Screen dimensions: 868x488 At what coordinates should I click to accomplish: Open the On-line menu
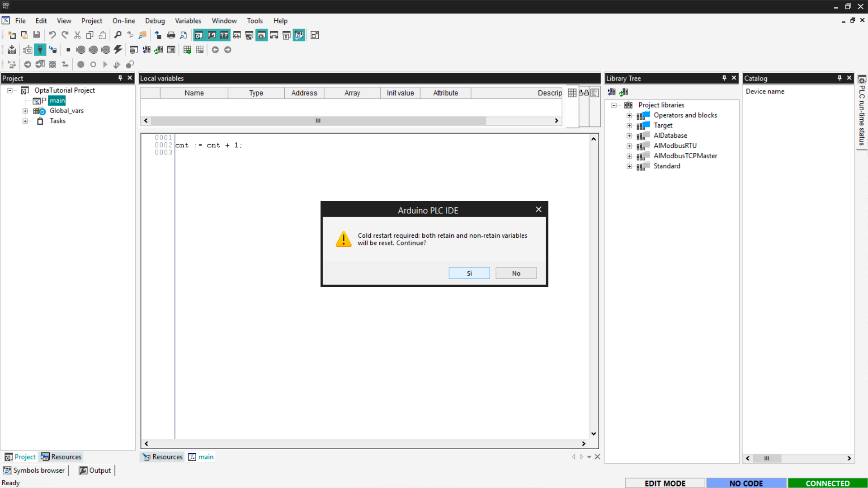(x=123, y=21)
